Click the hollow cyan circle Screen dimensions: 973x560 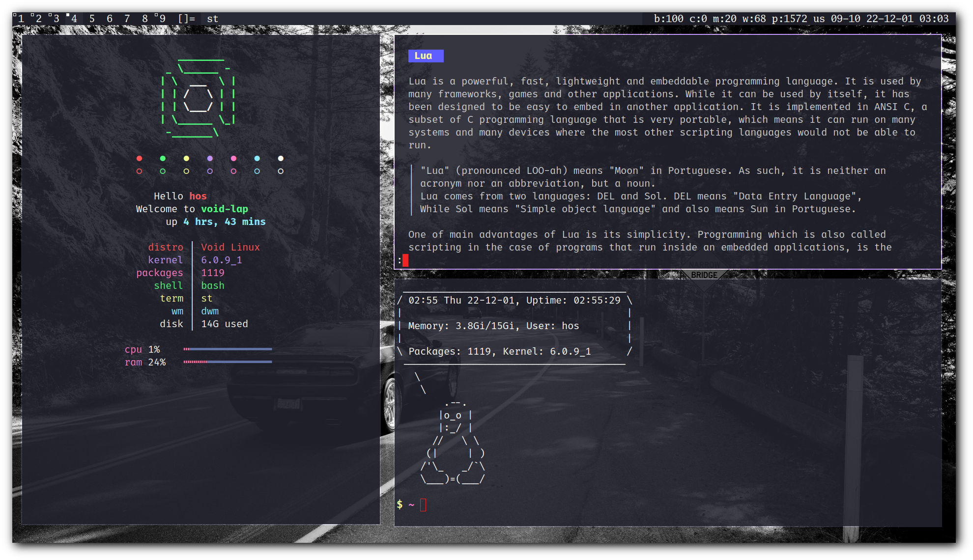[x=257, y=171]
